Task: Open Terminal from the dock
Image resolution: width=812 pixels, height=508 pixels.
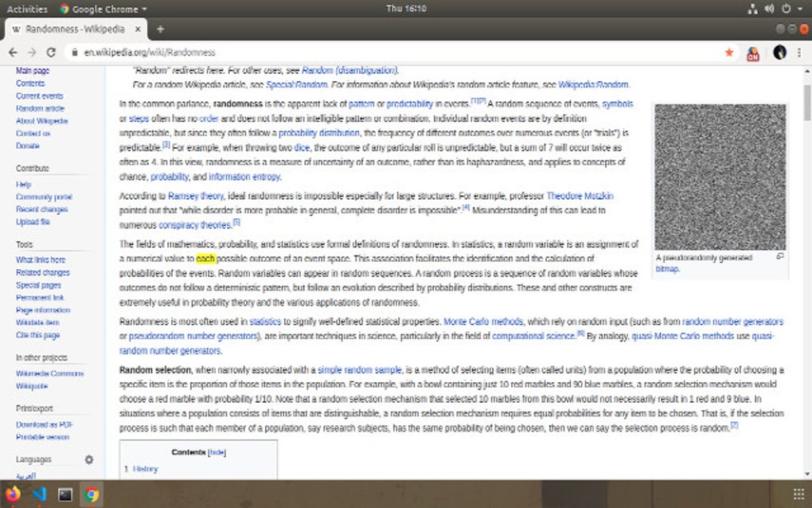Action: 65,494
